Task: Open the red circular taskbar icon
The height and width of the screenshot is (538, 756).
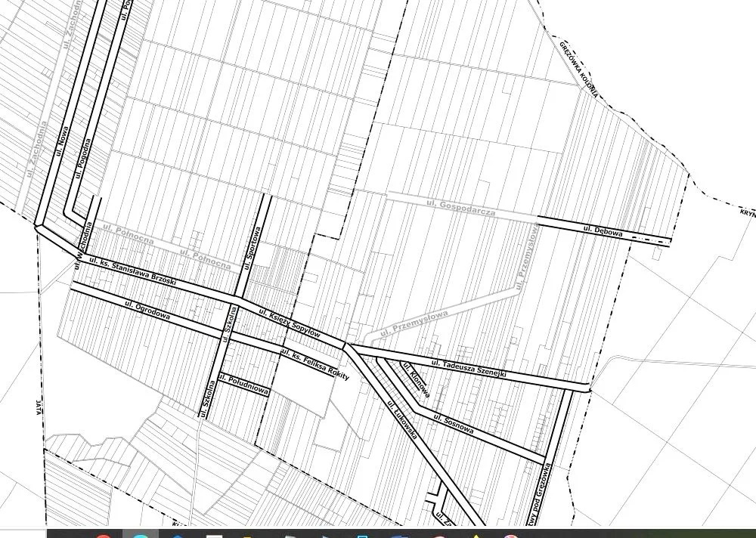Action: tap(104, 535)
